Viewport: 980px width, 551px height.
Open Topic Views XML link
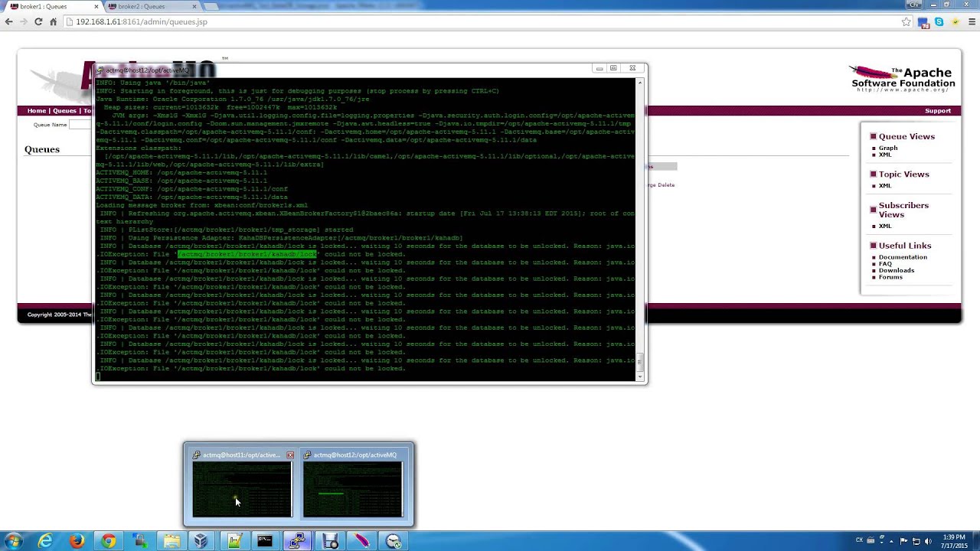884,185
